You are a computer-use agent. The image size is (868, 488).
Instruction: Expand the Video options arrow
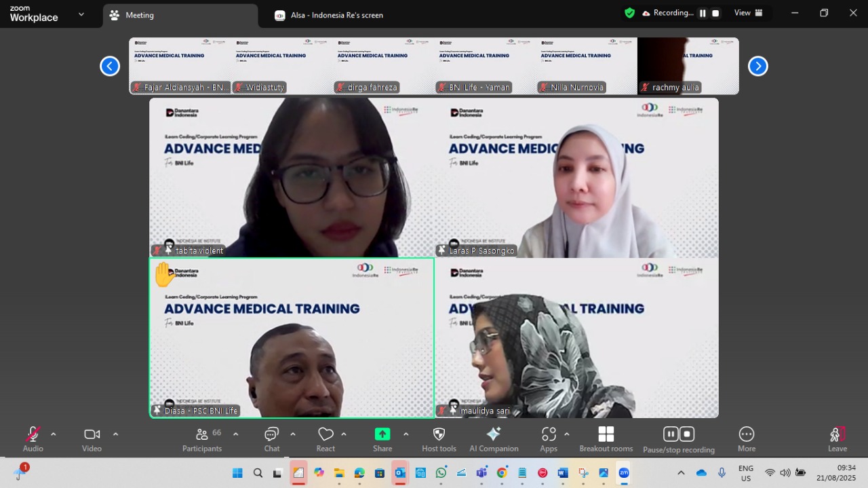(x=115, y=434)
